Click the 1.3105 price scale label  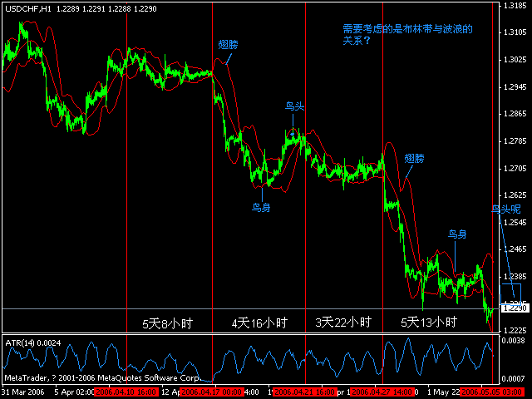coord(515,32)
